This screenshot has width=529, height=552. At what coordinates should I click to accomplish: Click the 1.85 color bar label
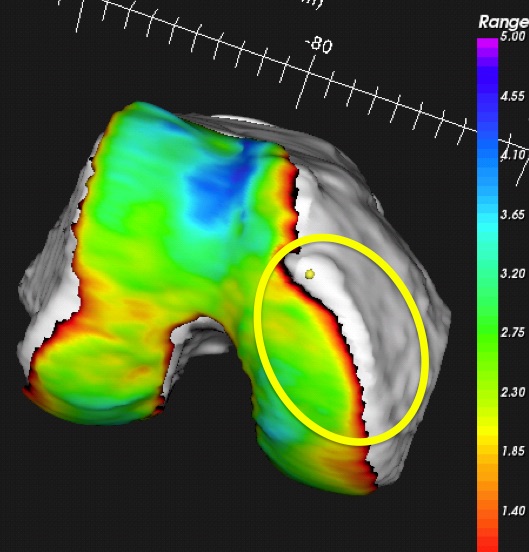pos(512,451)
